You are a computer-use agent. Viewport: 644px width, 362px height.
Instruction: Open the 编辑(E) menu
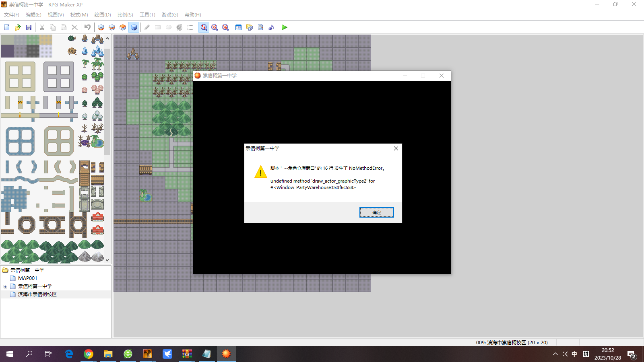coord(33,15)
